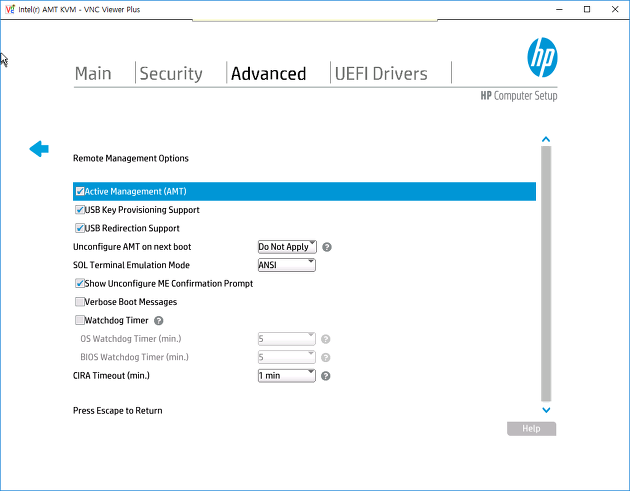Toggle Show Unconfigure ME Confirmation Prompt checkbox
The height and width of the screenshot is (491, 630).
pyautogui.click(x=80, y=283)
